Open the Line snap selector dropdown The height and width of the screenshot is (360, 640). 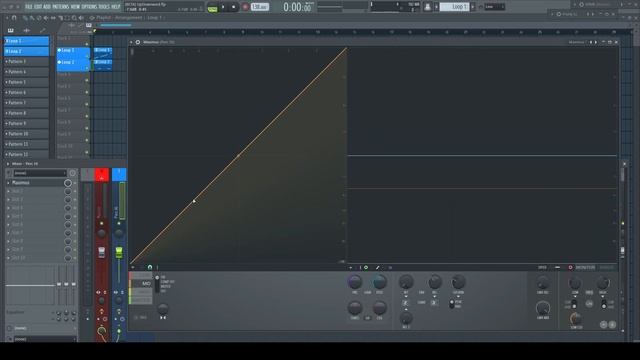(x=494, y=7)
